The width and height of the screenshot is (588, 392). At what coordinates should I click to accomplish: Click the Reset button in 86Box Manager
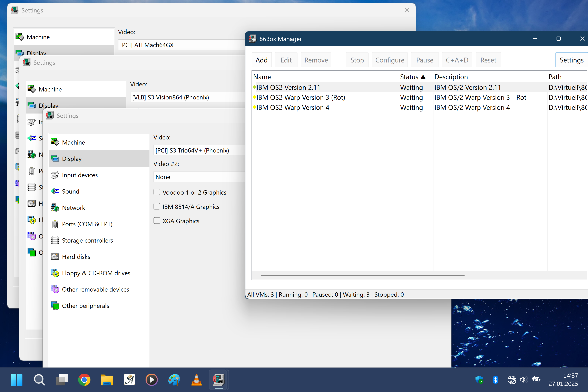pyautogui.click(x=488, y=60)
